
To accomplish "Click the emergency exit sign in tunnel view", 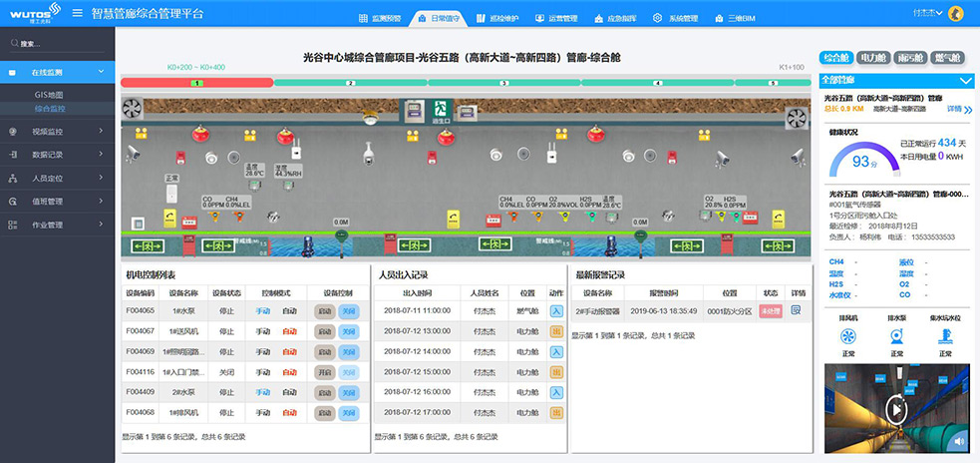I will click(x=441, y=108).
